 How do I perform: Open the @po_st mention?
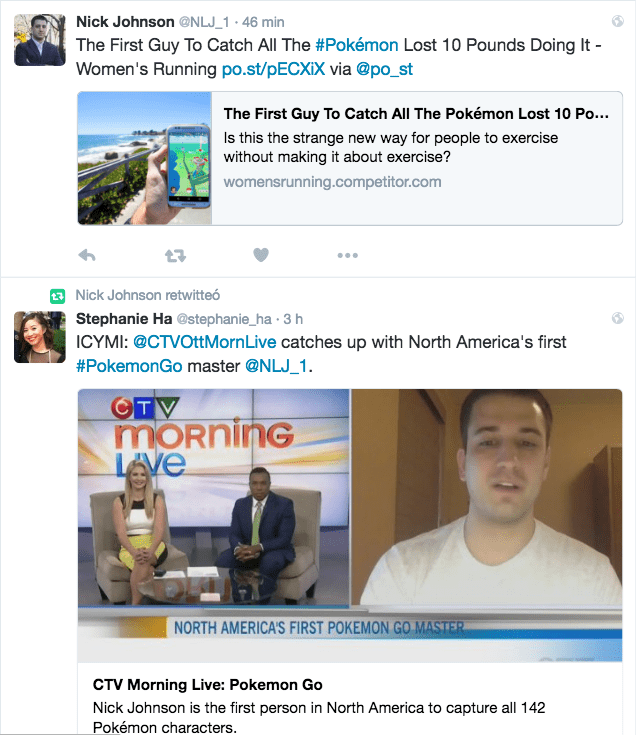384,69
